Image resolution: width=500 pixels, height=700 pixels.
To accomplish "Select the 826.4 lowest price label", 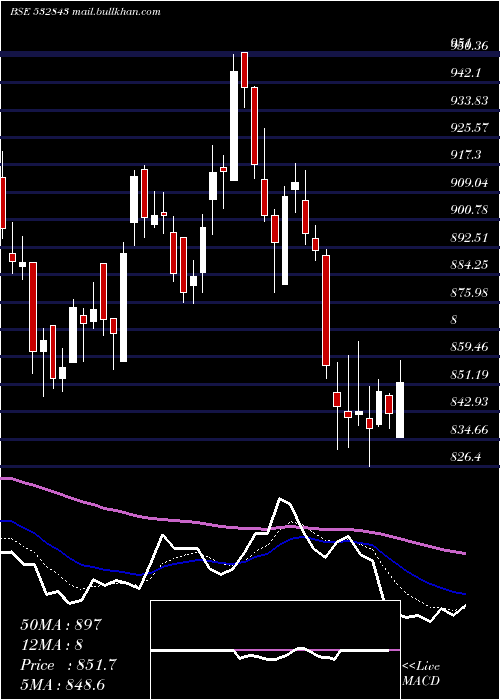I will 466,457.
